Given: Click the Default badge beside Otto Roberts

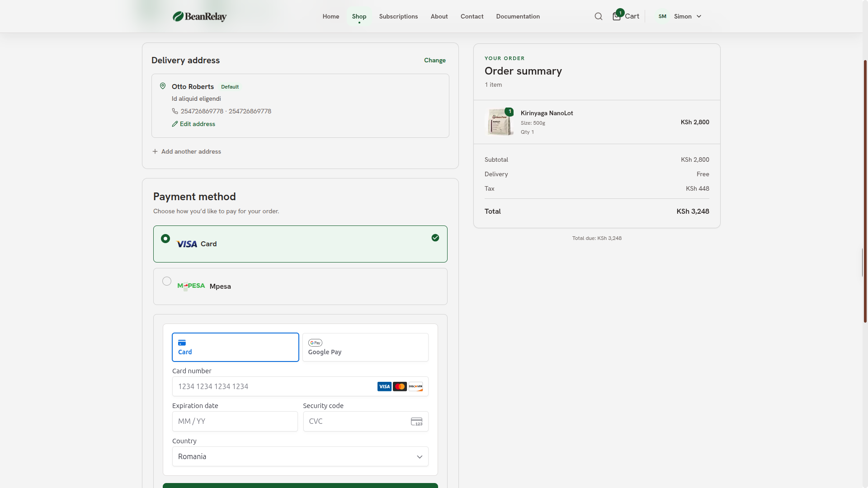Looking at the screenshot, I should [x=230, y=87].
